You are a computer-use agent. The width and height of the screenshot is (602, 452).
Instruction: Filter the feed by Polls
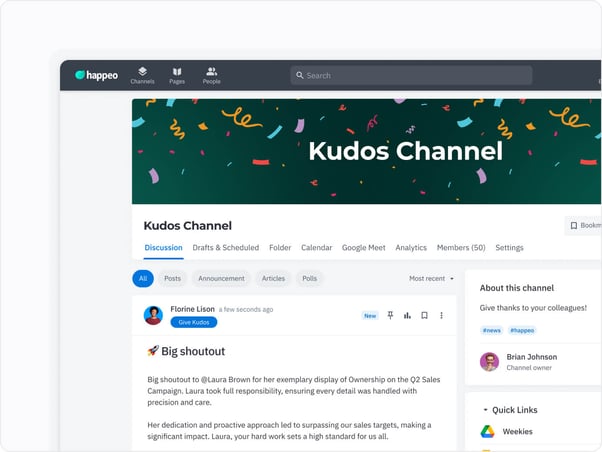coord(310,279)
